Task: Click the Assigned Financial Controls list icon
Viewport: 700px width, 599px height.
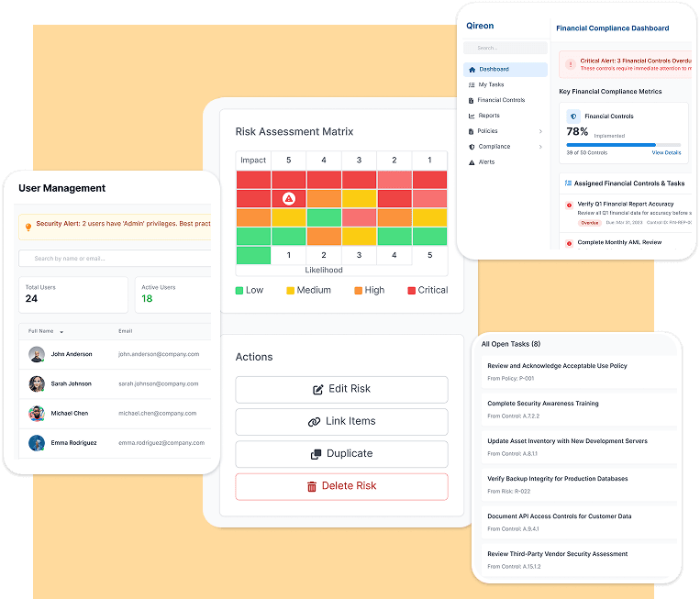Action: (x=568, y=183)
